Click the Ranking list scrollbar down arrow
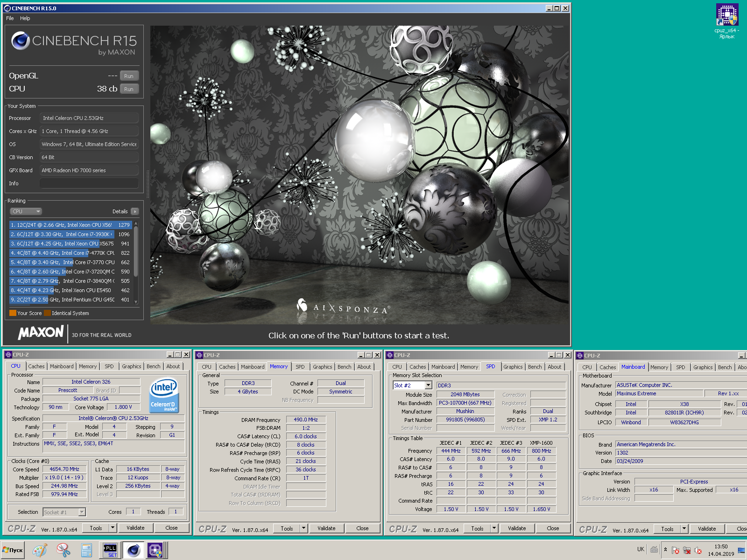Screen dimensions: 747x560 tap(136, 302)
